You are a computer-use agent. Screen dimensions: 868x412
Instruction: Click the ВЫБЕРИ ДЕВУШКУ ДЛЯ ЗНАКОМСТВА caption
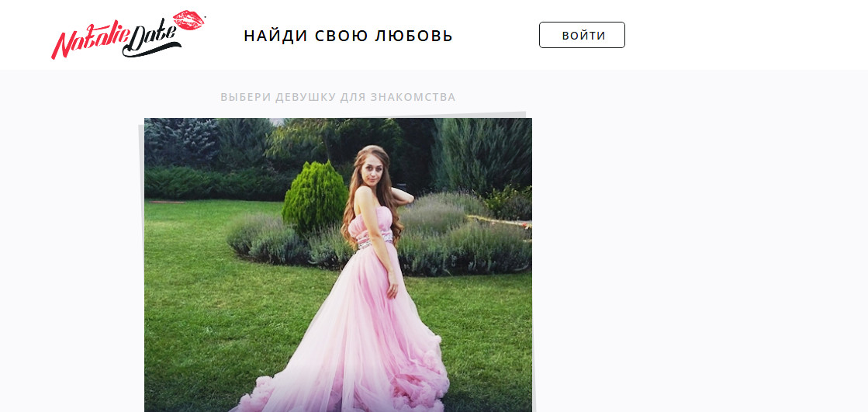coord(337,98)
